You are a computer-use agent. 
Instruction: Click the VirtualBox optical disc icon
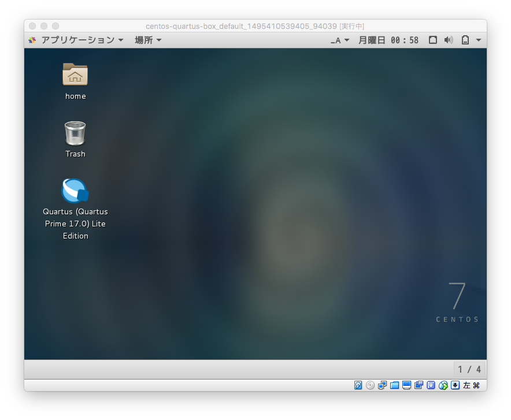[370, 385]
